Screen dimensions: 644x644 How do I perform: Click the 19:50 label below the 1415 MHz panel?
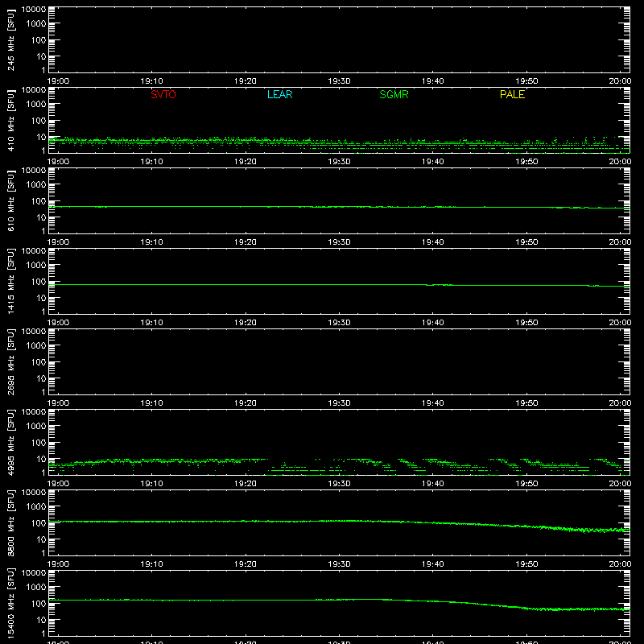[x=526, y=323]
